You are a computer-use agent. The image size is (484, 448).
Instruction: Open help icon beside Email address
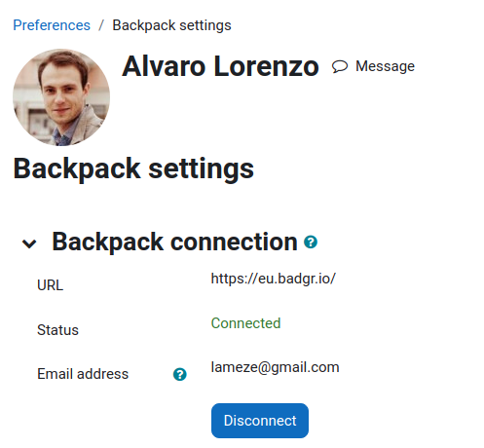click(x=180, y=374)
